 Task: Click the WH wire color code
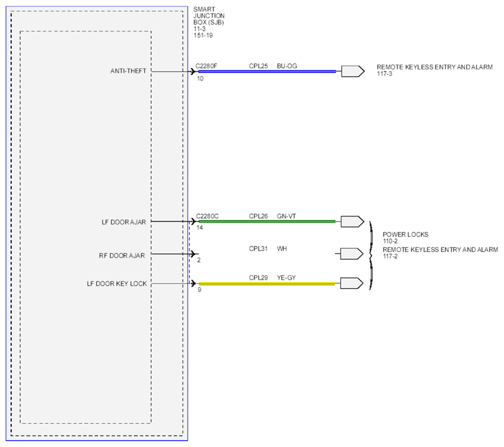tap(282, 249)
